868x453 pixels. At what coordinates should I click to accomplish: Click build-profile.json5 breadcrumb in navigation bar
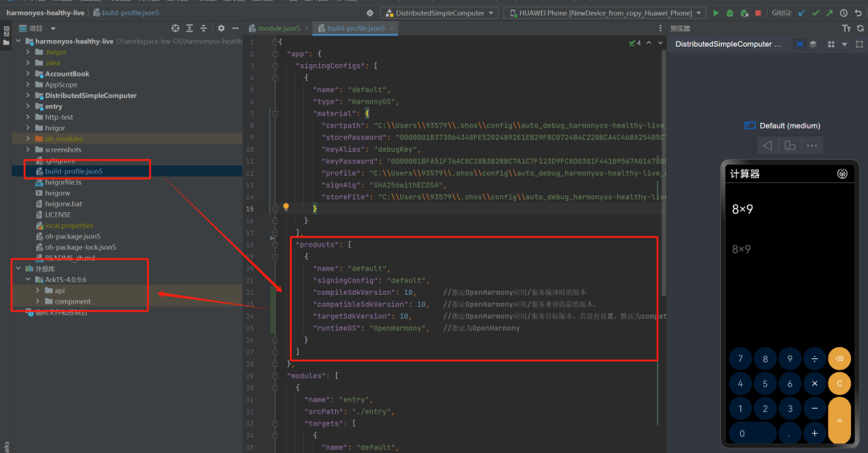(x=126, y=13)
